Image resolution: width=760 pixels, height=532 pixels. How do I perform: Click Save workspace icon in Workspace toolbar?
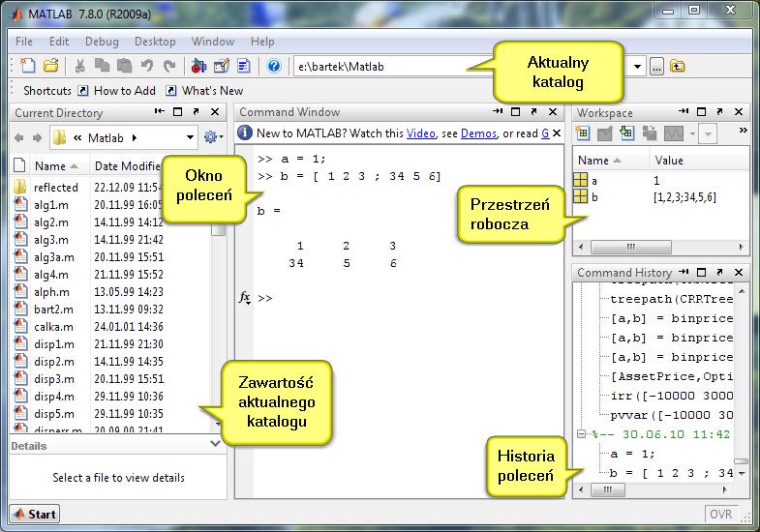click(x=650, y=133)
